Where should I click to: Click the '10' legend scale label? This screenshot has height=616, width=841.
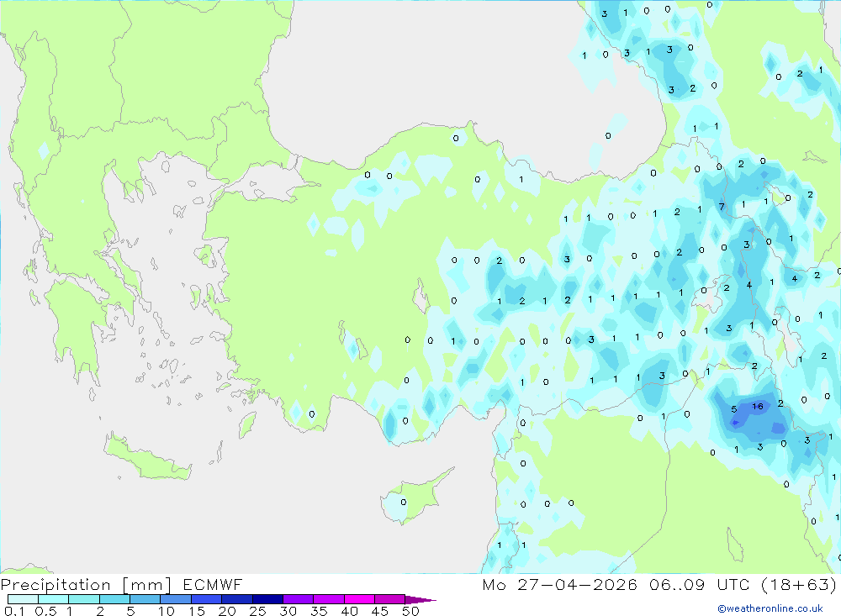click(x=167, y=611)
